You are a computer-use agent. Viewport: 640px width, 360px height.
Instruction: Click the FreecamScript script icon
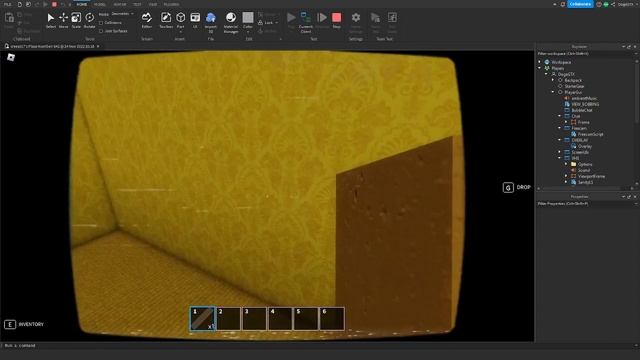click(x=573, y=134)
